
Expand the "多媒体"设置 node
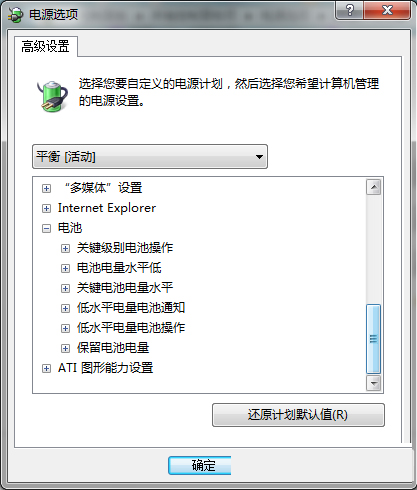pos(46,188)
